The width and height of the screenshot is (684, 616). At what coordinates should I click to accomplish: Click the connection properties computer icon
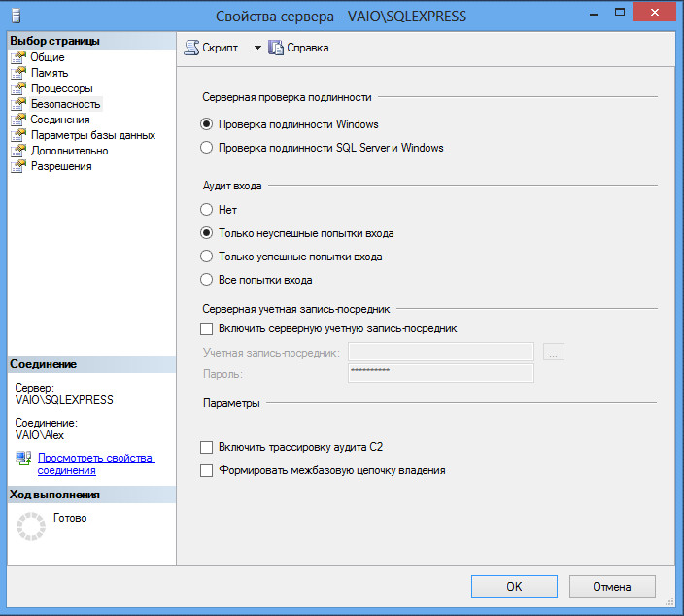pyautogui.click(x=23, y=459)
